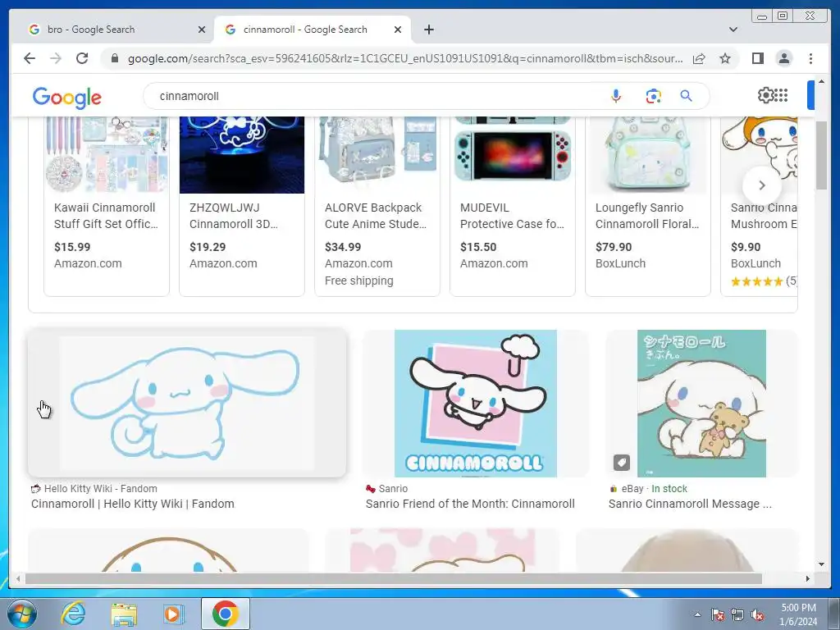Show next products in shopping carousel

pyautogui.click(x=762, y=185)
